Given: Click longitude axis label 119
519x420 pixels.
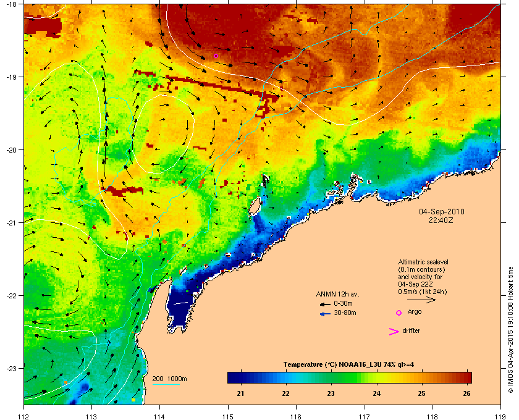Looking at the screenshot, I should pos(501,416).
